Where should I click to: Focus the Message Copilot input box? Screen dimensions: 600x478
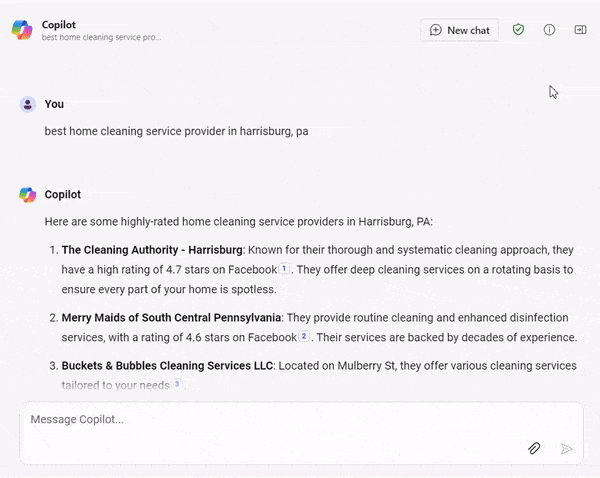click(270, 420)
